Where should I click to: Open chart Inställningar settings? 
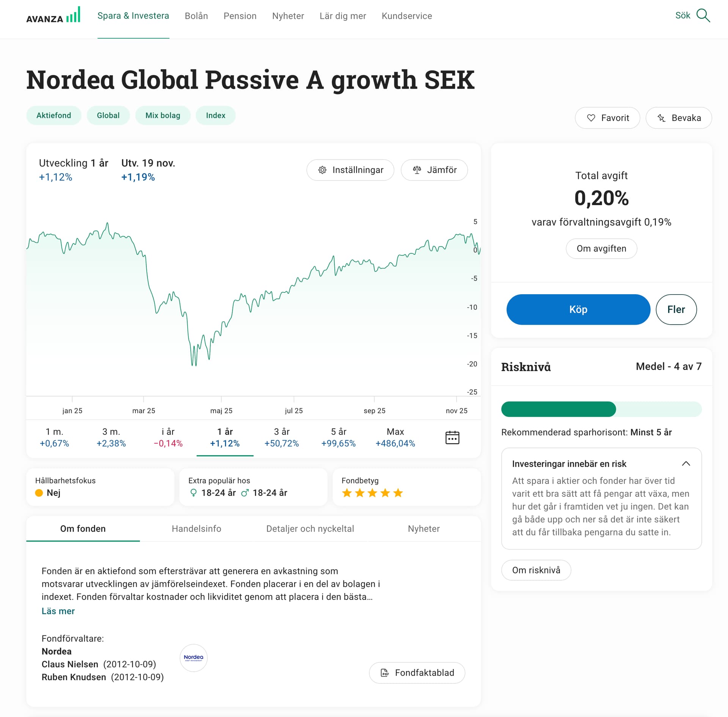pos(350,170)
